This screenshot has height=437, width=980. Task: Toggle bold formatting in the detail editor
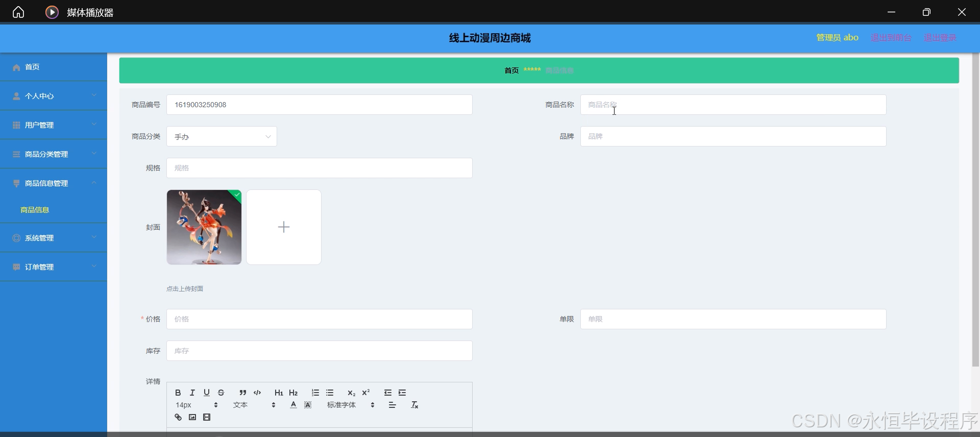coord(178,393)
